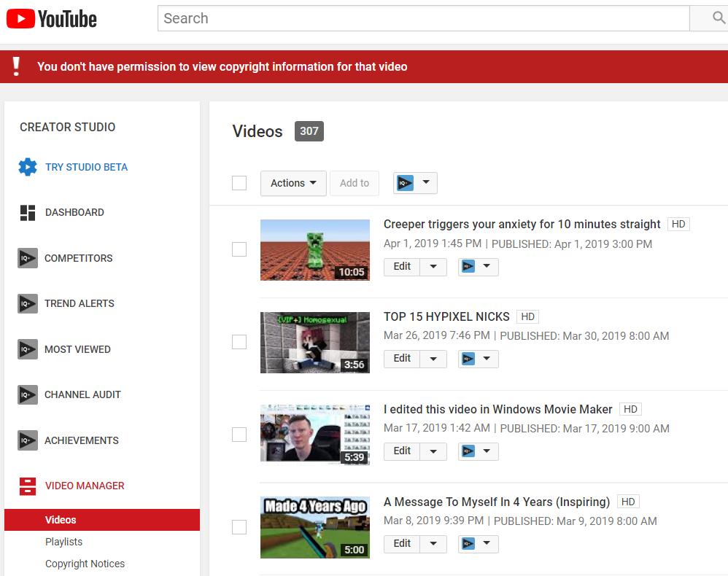
Task: Click the Channel Audit vidIQ icon
Action: [28, 394]
